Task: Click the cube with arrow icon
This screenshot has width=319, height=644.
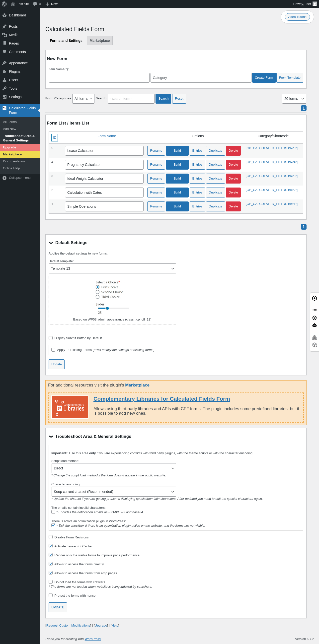Action: 315,345
